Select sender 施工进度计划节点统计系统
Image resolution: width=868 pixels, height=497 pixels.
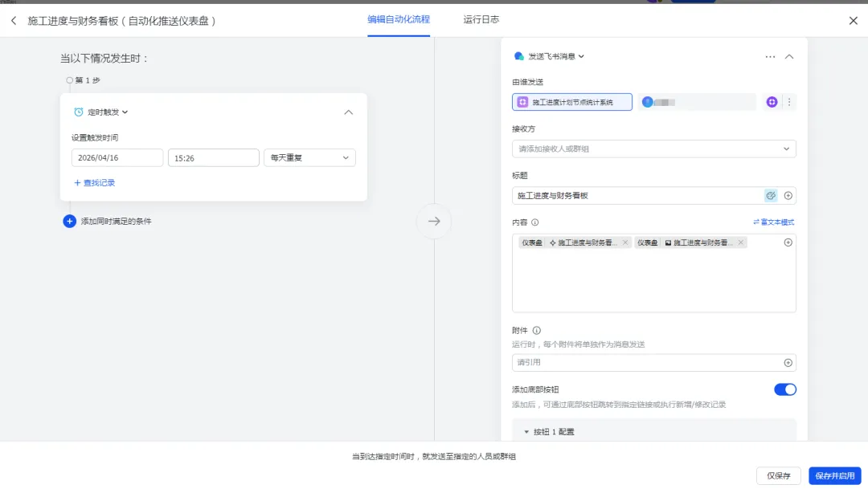(572, 102)
